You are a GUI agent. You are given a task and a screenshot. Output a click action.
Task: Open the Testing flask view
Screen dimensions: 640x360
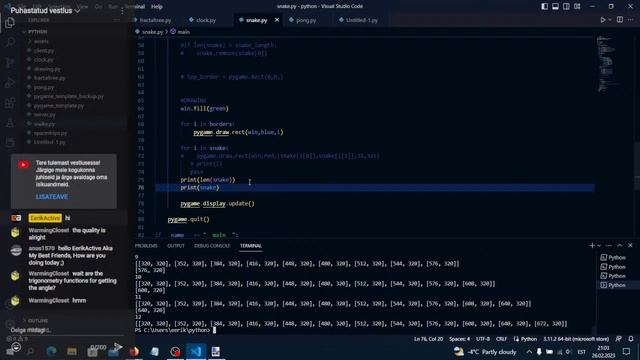(10, 122)
